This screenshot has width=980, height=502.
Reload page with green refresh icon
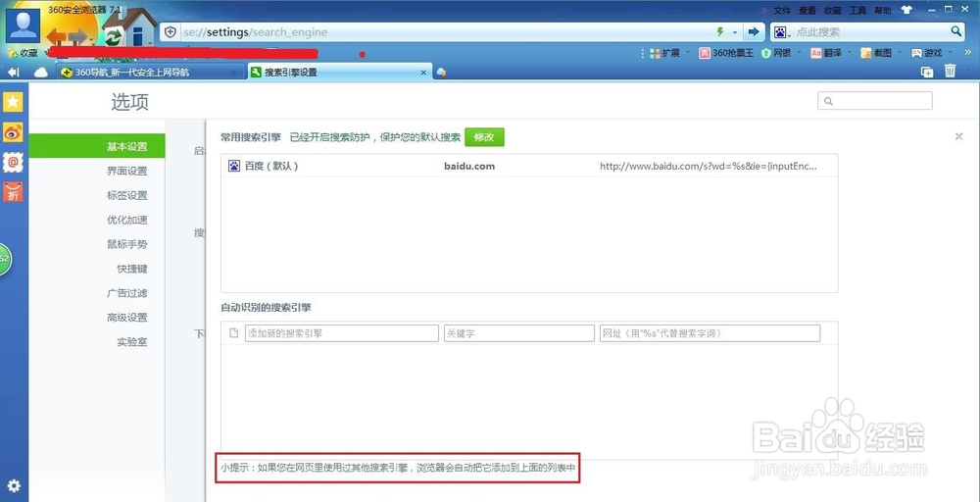click(113, 36)
